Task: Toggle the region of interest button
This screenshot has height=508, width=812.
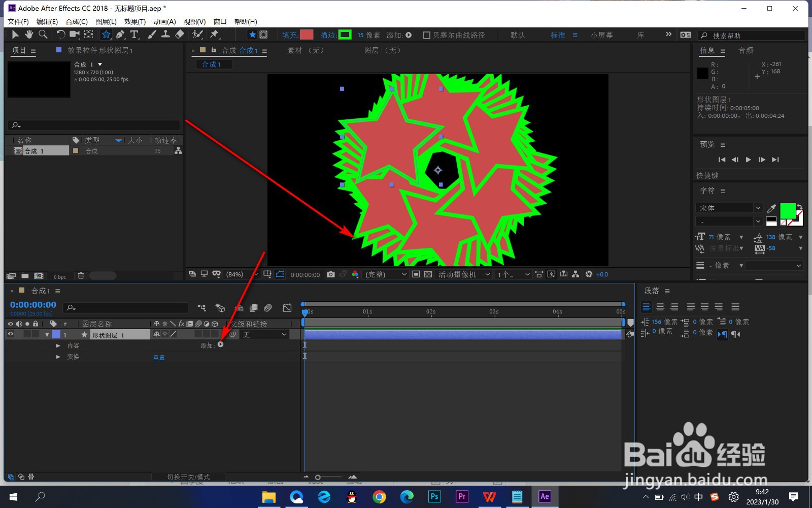Action: [416, 274]
